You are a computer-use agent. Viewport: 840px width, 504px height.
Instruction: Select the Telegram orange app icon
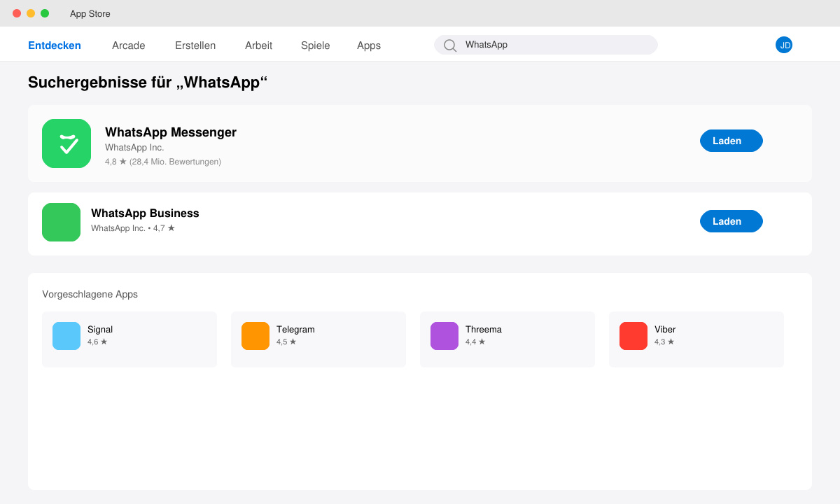click(255, 336)
